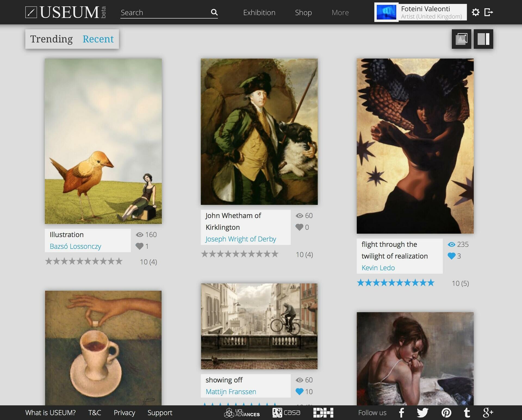
Task: Click eye icon on showing off card
Action: 299,380
